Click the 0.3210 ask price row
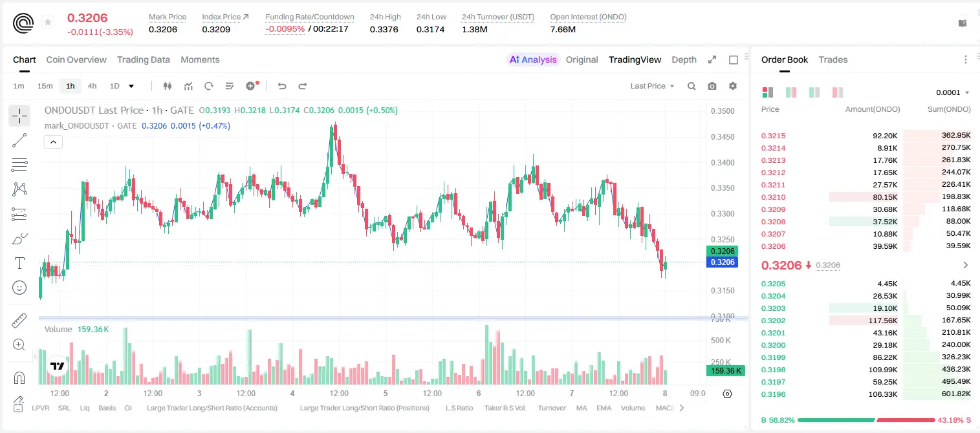This screenshot has width=980, height=433. click(866, 196)
